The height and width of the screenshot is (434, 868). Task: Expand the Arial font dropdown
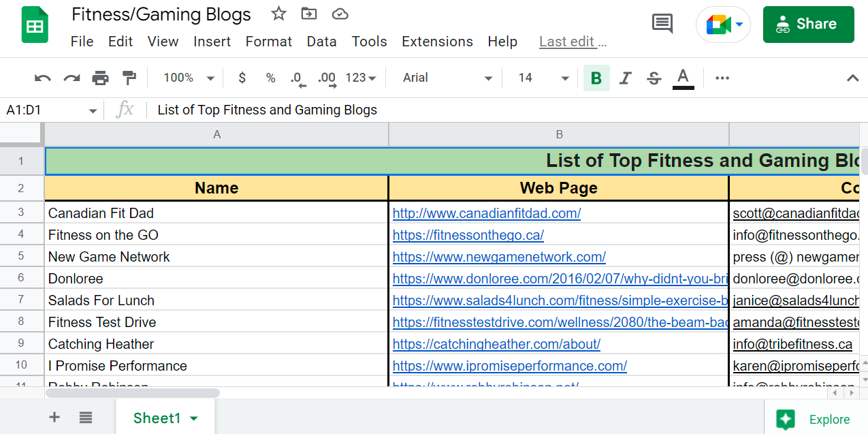coord(447,78)
